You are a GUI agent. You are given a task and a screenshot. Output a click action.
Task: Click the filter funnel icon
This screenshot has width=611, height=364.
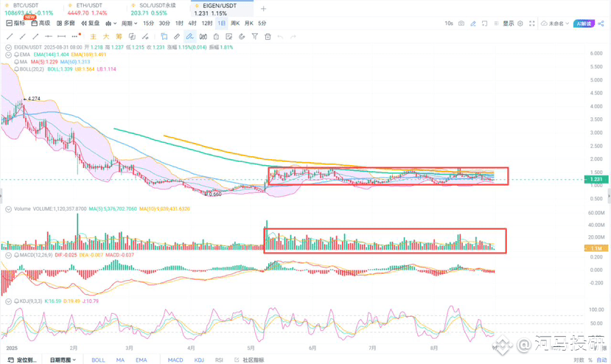point(254,36)
